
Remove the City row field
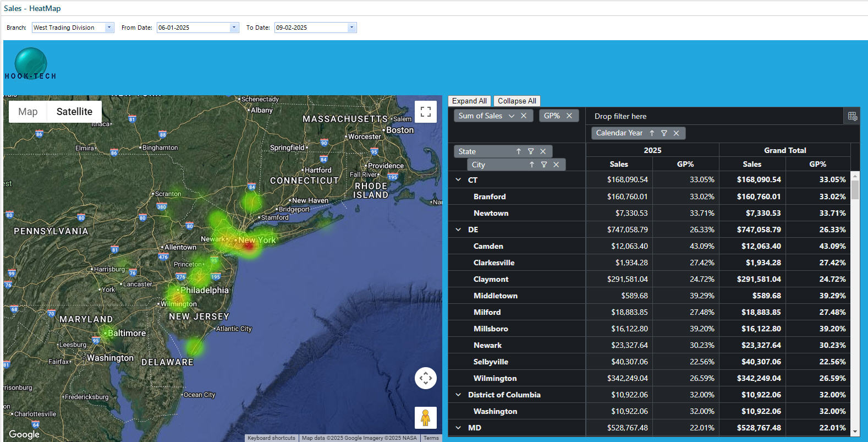point(556,165)
